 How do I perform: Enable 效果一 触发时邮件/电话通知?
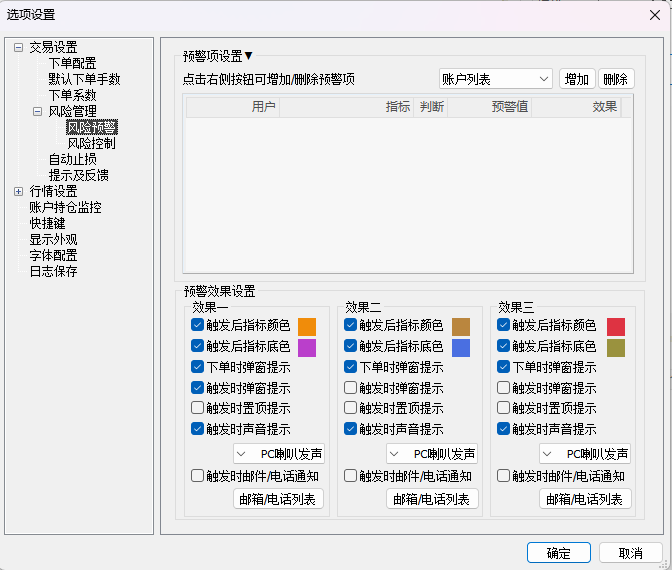[197, 476]
